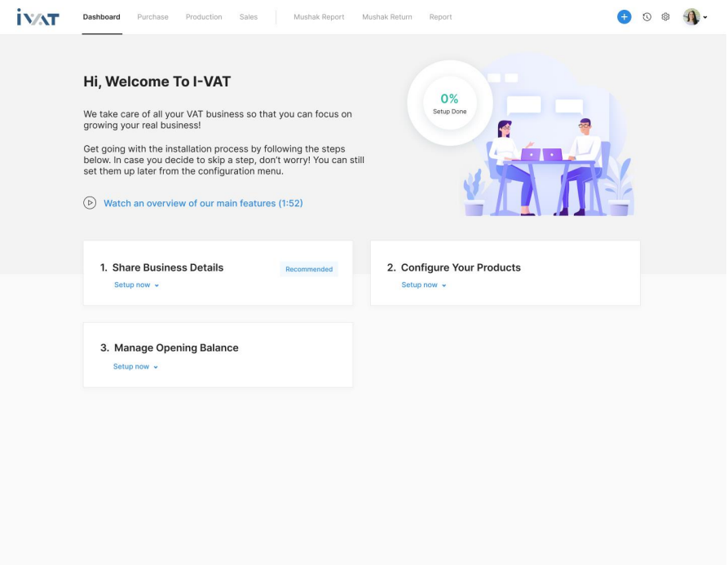Open the settings gear icon
Viewport: 728px width, 565px height.
[665, 17]
